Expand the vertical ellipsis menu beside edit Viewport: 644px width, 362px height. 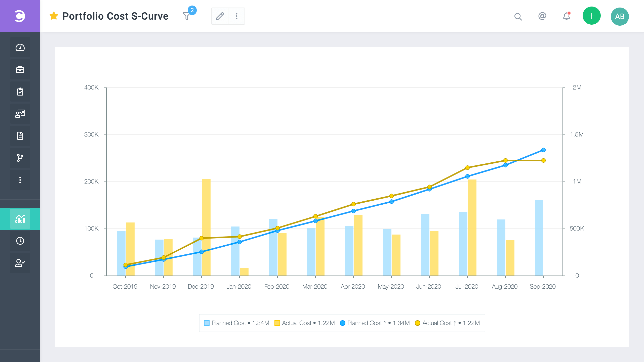pos(236,16)
